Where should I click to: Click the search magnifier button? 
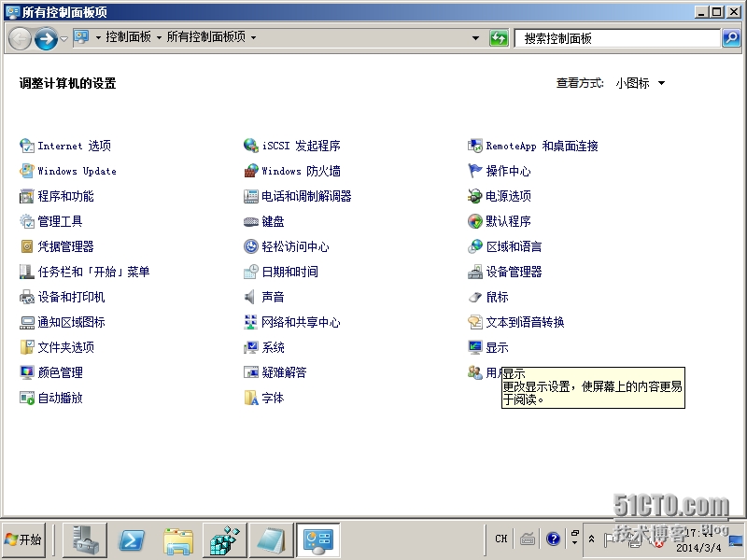pyautogui.click(x=731, y=38)
